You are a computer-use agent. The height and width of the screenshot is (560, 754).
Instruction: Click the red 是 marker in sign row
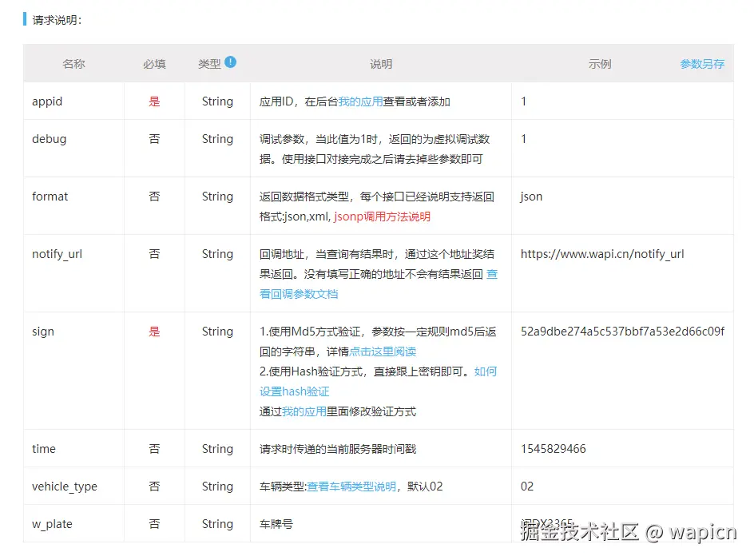[154, 331]
